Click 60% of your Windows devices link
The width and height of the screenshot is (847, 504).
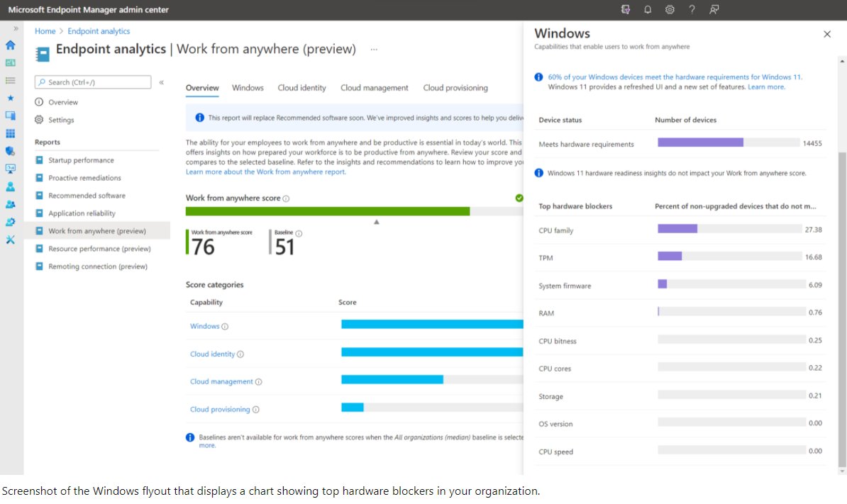click(x=675, y=77)
